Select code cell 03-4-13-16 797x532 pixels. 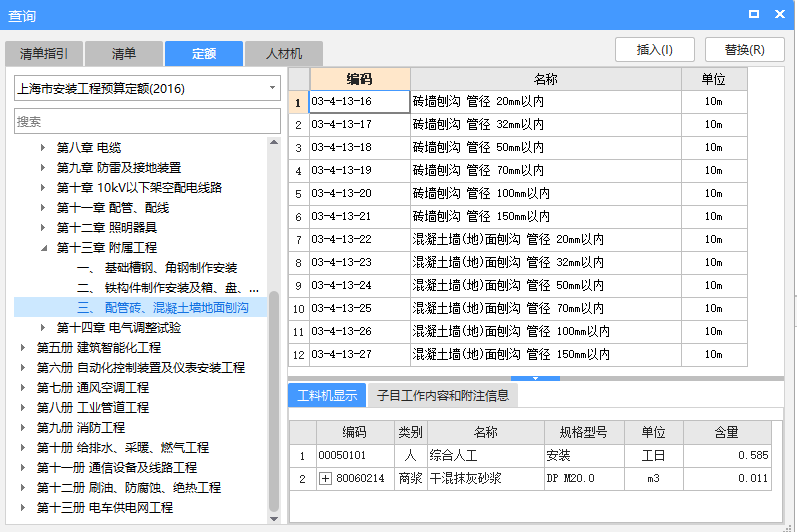360,102
